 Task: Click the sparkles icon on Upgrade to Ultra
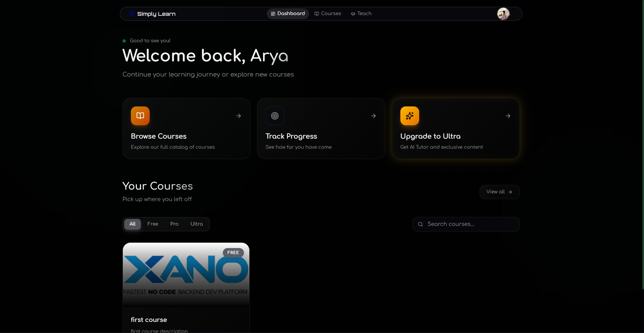(x=409, y=115)
